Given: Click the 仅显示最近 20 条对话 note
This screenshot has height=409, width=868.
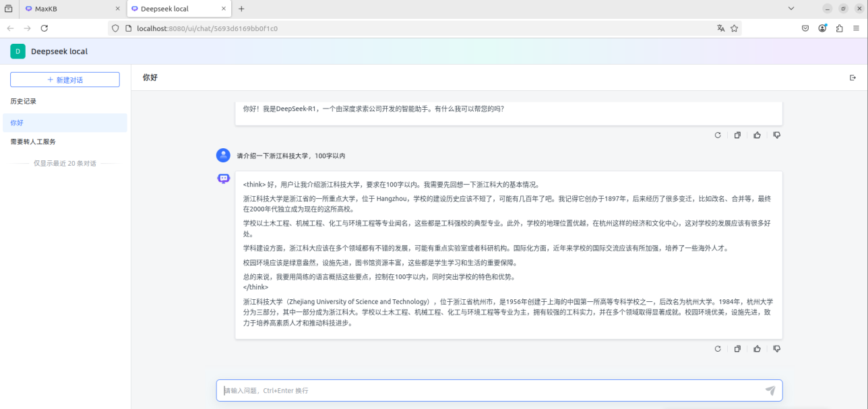Looking at the screenshot, I should [x=65, y=163].
